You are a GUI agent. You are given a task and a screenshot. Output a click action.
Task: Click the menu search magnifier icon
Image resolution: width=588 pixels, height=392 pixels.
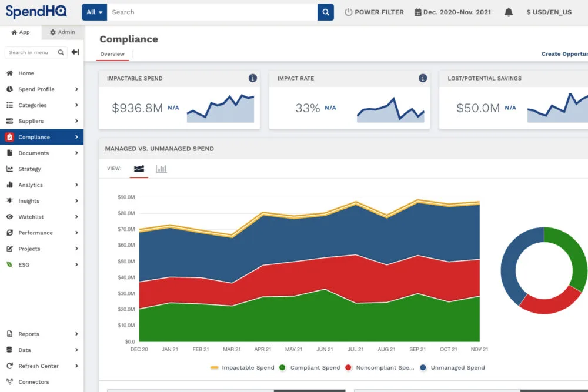click(61, 52)
